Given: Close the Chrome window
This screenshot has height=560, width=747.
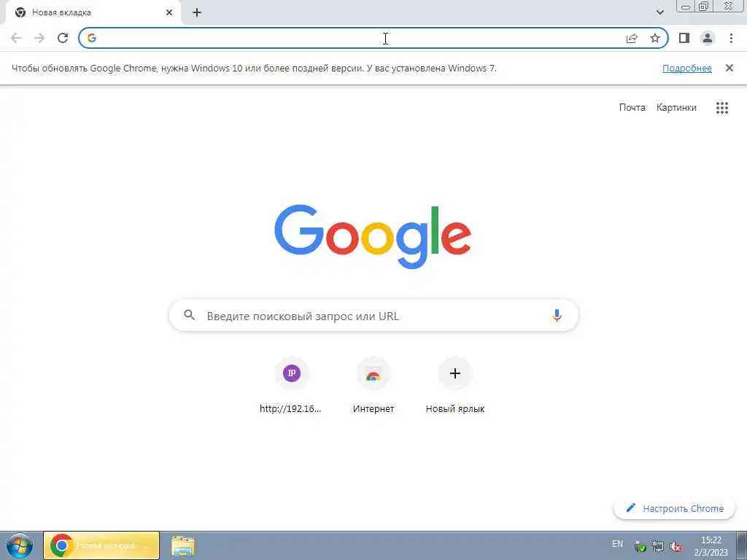Looking at the screenshot, I should point(729,7).
